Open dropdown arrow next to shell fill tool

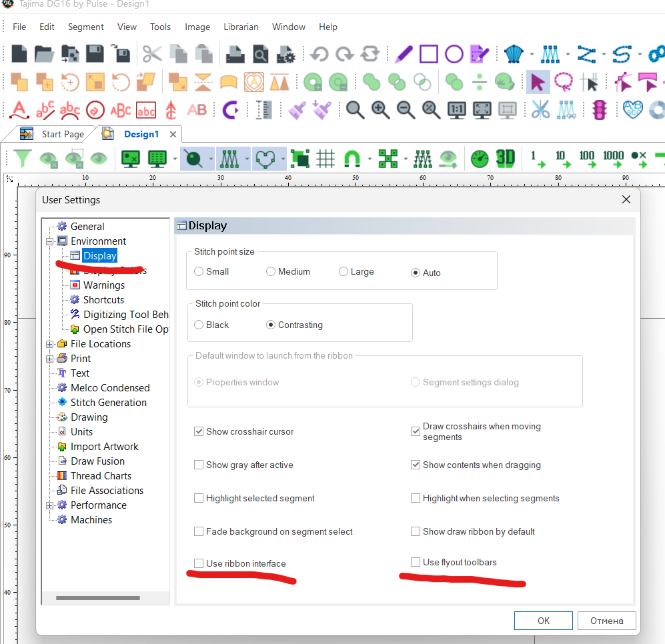[532, 54]
